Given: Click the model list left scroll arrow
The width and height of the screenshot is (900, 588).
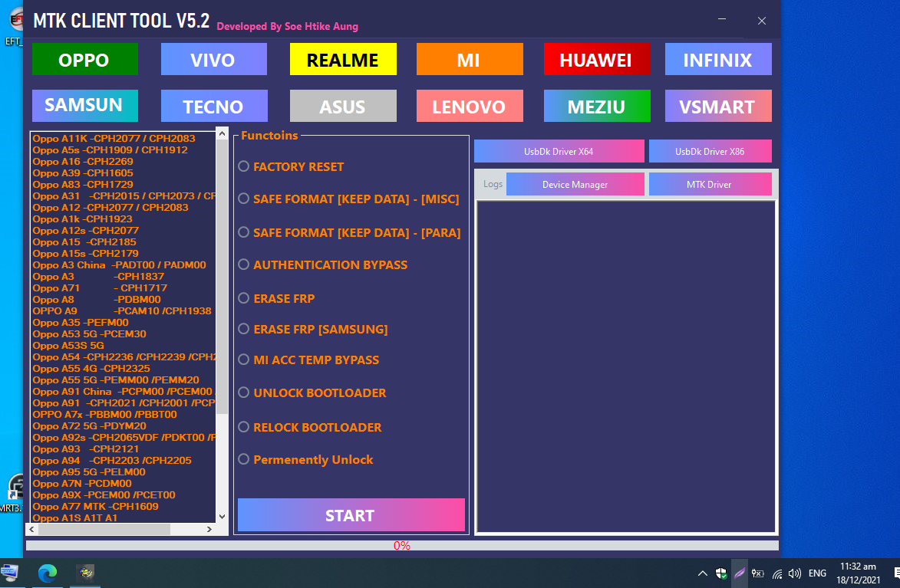Looking at the screenshot, I should pos(32,530).
